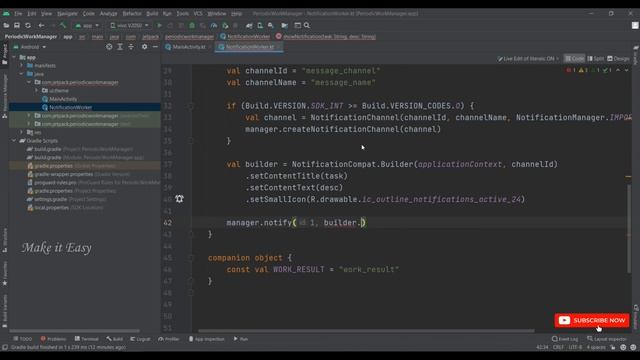Fold companion object block at line 45
This screenshot has width=640, height=360.
click(191, 258)
